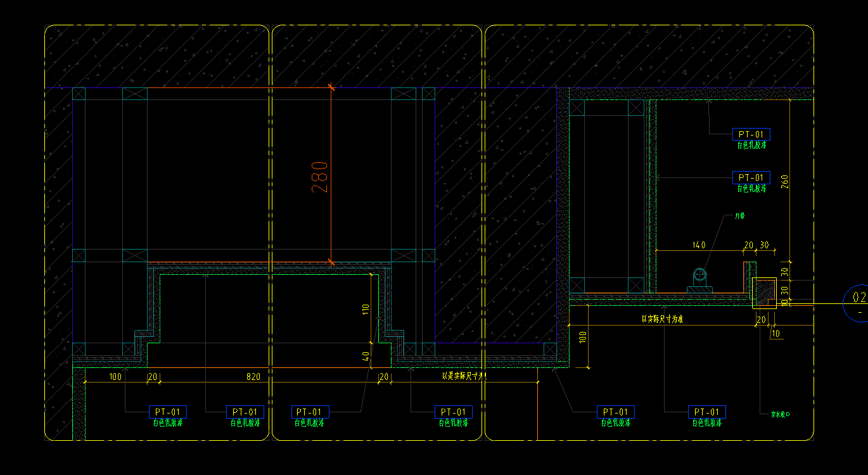Select the horizontal 100 dimension left of 820
Image resolution: width=868 pixels, height=475 pixels.
coord(115,377)
